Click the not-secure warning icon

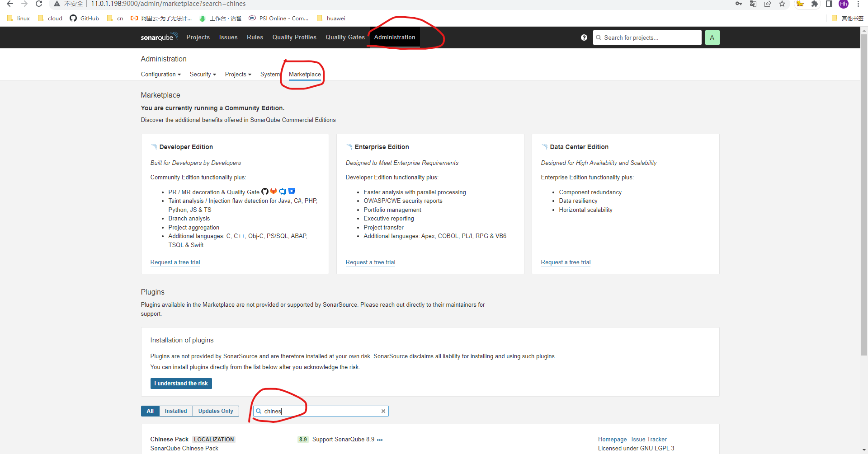57,4
